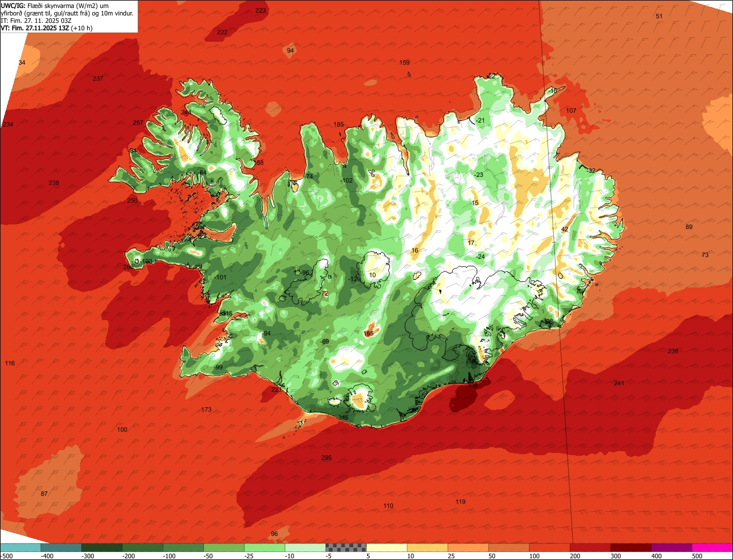Click the 42 value in east Iceland
Viewport: 733px width, 560px height.
tap(565, 229)
